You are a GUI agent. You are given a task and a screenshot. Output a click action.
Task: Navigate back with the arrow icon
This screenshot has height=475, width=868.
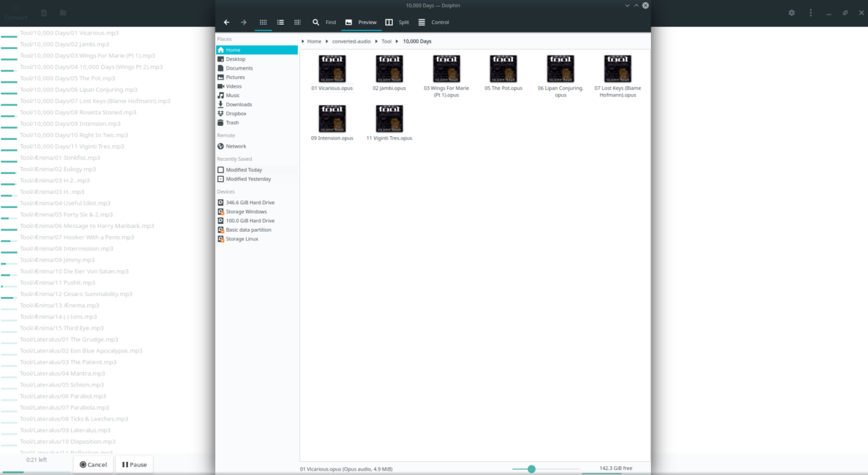click(x=226, y=22)
